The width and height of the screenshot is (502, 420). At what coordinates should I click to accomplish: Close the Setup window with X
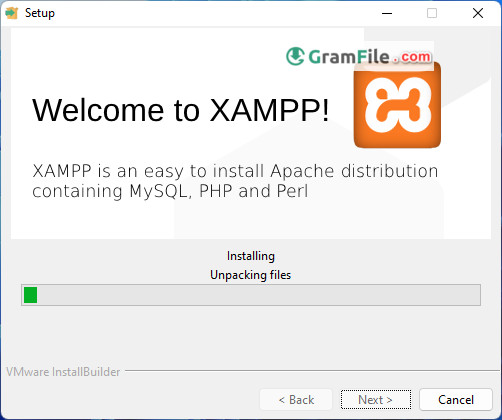pyautogui.click(x=478, y=13)
